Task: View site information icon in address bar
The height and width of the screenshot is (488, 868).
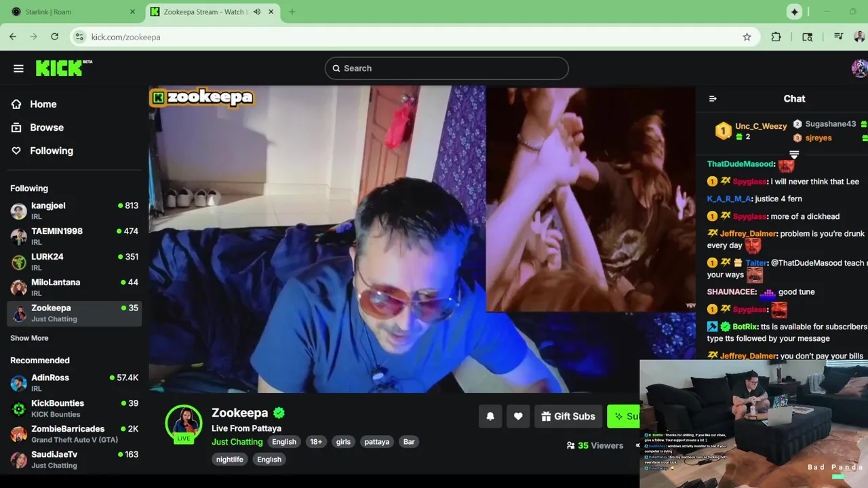Action: [79, 37]
